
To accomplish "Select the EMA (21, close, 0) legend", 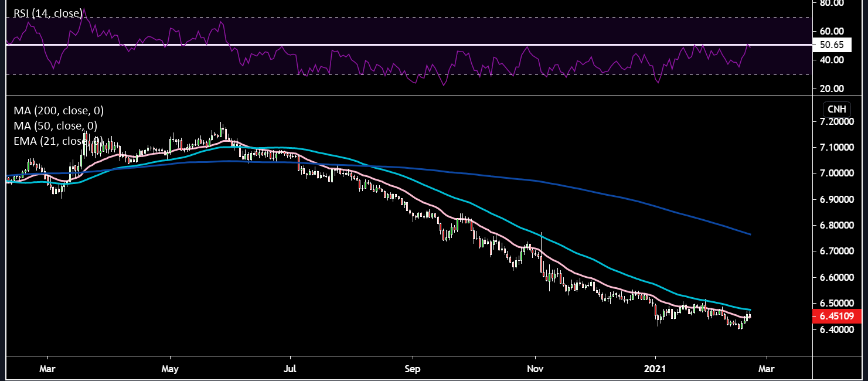I will point(58,141).
